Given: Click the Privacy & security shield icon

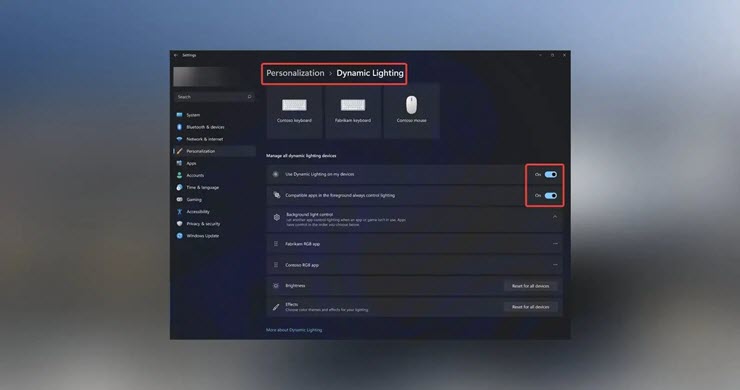Looking at the screenshot, I should tap(179, 224).
